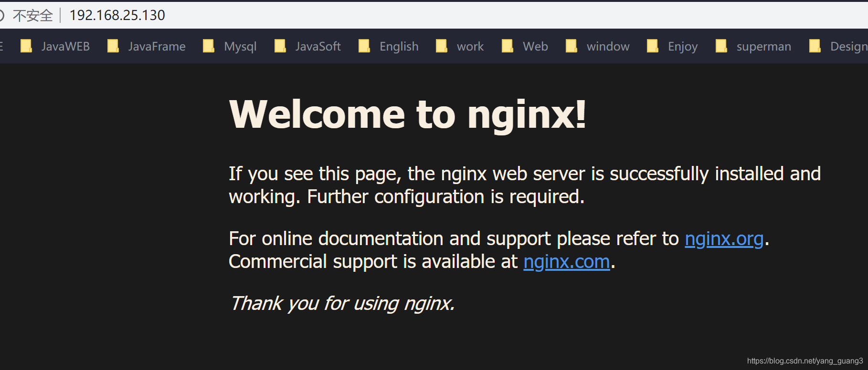Click the 'Further configuration is required' line

tap(446, 197)
